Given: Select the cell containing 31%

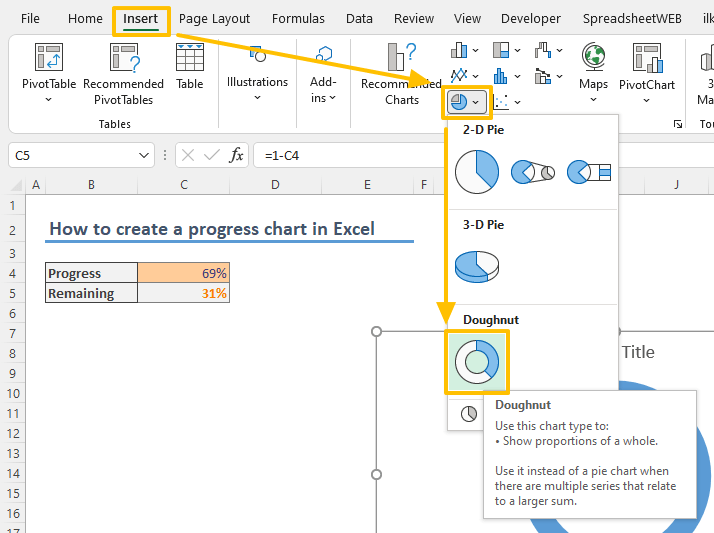Looking at the screenshot, I should [184, 293].
